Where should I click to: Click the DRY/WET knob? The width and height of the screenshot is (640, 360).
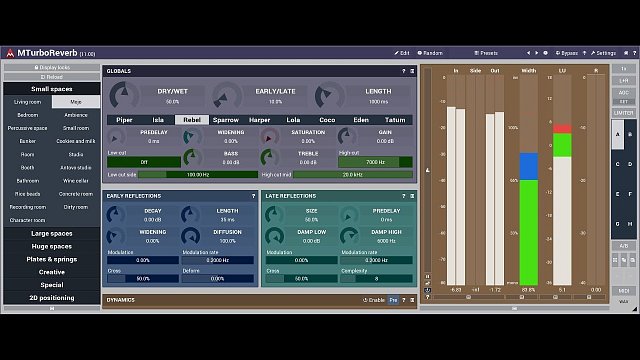click(x=124, y=96)
